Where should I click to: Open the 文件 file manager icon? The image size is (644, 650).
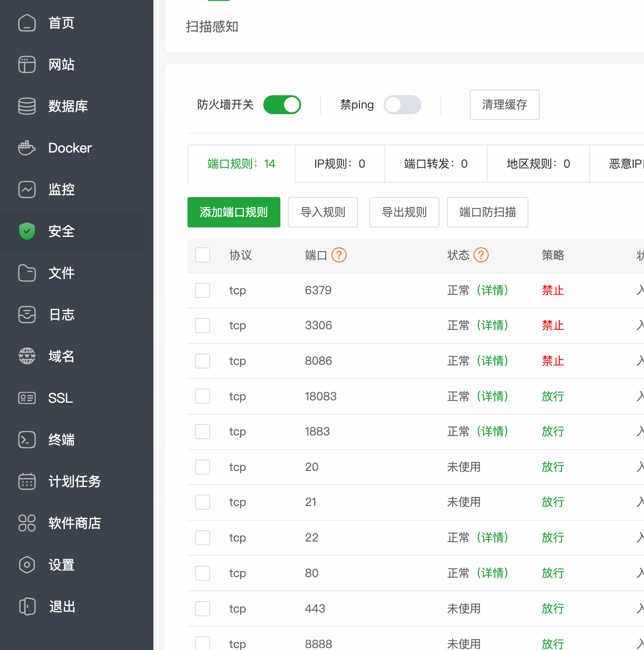[27, 273]
